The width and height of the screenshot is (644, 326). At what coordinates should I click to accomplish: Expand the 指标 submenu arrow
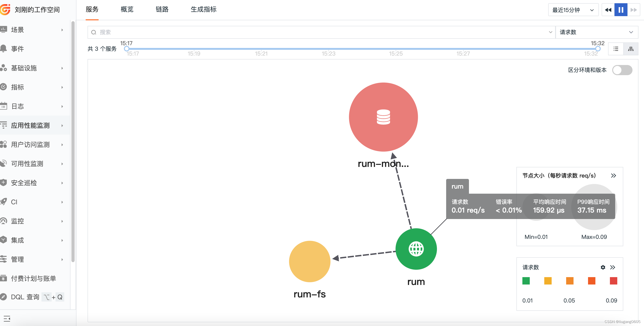[x=62, y=87]
